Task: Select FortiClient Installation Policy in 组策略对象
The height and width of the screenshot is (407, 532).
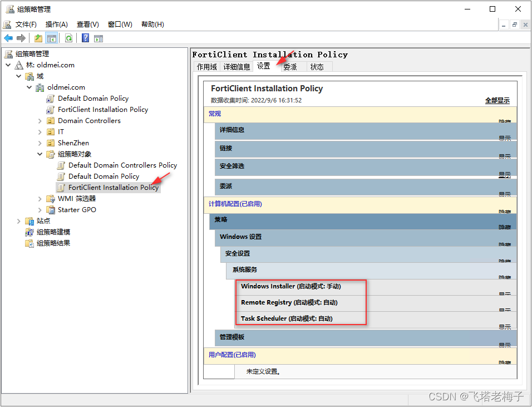Action: pyautogui.click(x=114, y=188)
